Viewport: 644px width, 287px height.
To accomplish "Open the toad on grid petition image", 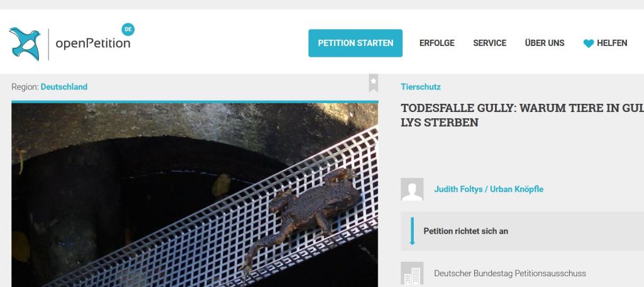I will [195, 195].
